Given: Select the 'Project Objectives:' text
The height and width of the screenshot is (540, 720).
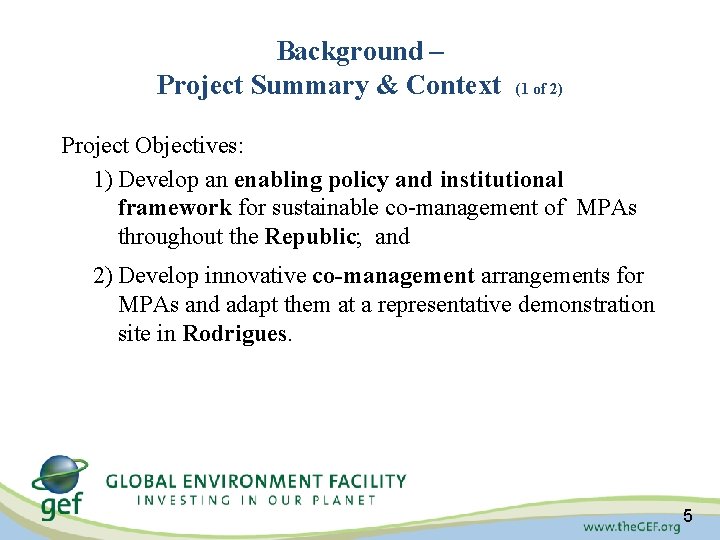Looking at the screenshot, I should 152,146.
